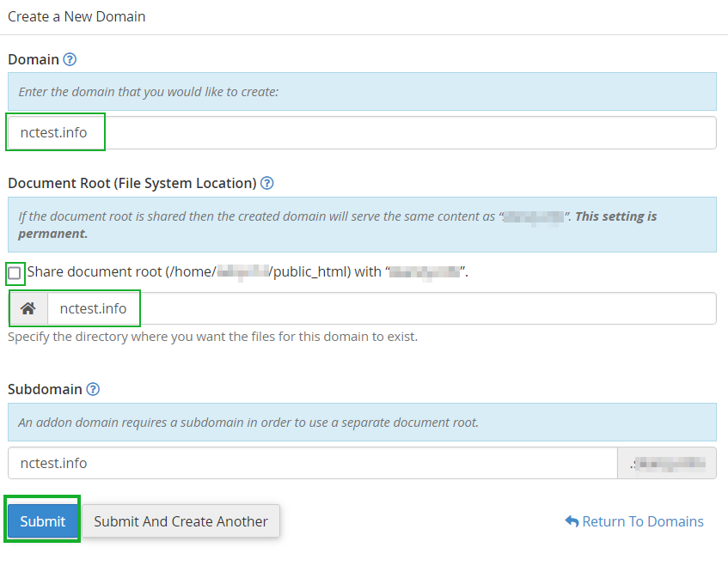The width and height of the screenshot is (728, 572).
Task: Focus the Domain text field
Action: [x=361, y=132]
